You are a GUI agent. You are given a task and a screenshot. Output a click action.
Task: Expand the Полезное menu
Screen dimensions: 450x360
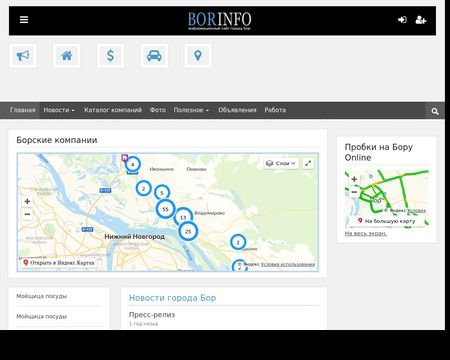coord(191,110)
